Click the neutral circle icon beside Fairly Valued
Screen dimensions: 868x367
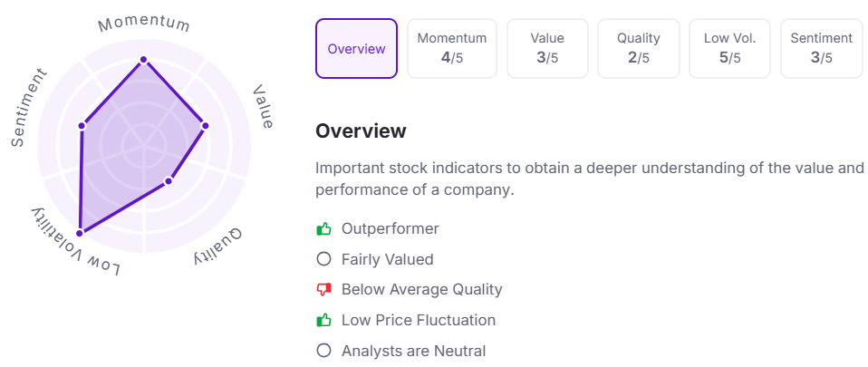tap(323, 259)
